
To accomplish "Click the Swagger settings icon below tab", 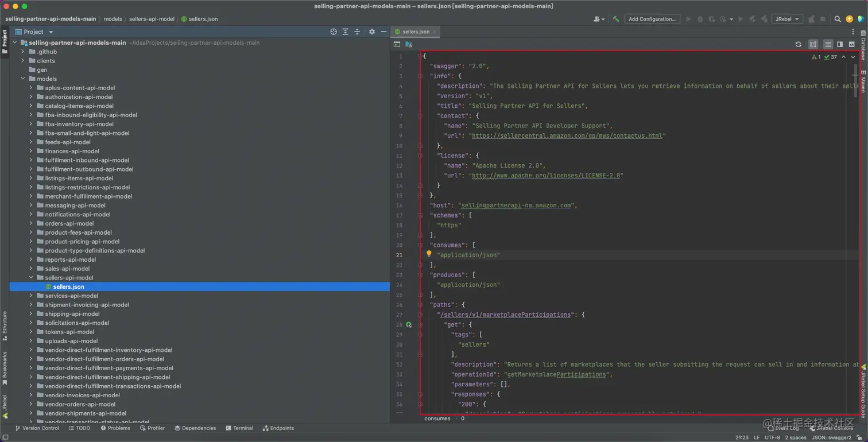I will 409,44.
